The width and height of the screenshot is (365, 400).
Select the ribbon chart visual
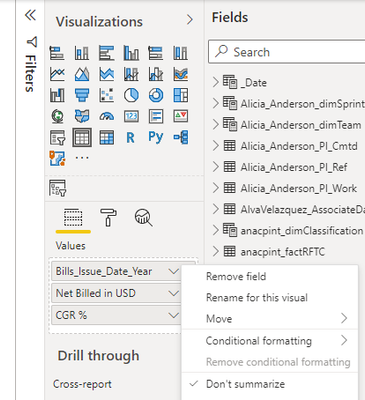click(181, 74)
